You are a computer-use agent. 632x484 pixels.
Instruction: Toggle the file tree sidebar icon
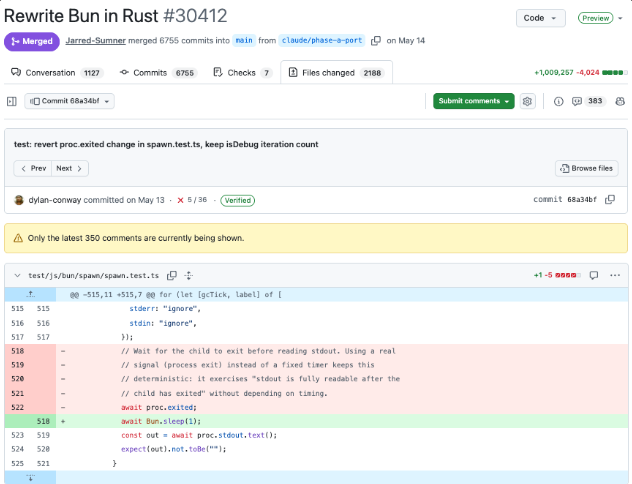12,101
